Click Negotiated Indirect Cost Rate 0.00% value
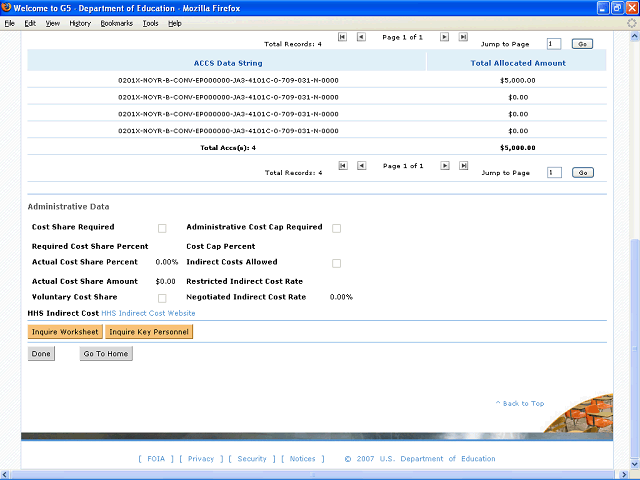 341,297
